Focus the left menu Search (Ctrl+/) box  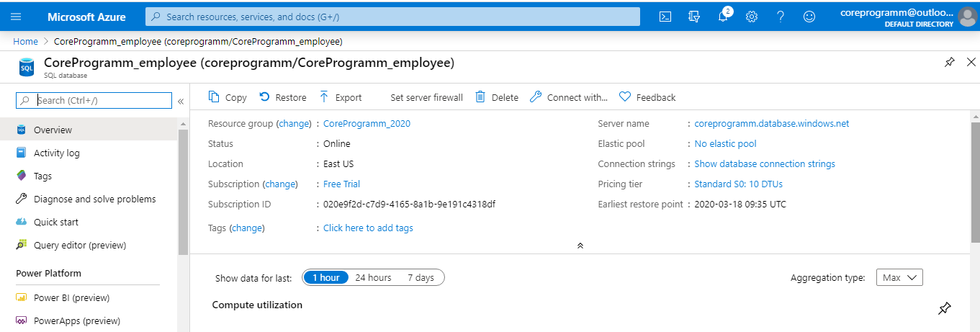pyautogui.click(x=94, y=100)
